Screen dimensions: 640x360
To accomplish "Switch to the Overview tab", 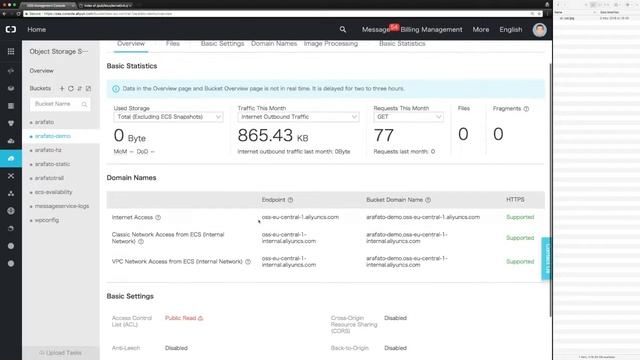I will [x=131, y=44].
